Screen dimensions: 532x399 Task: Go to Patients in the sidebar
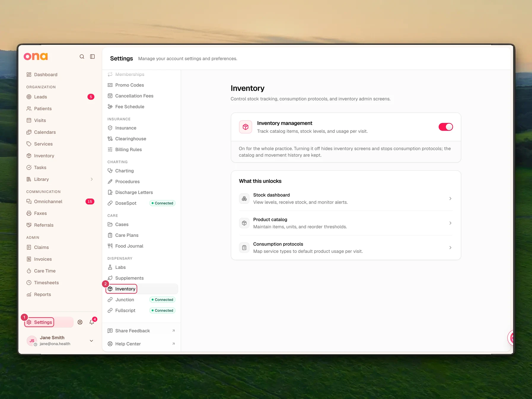tap(60, 109)
